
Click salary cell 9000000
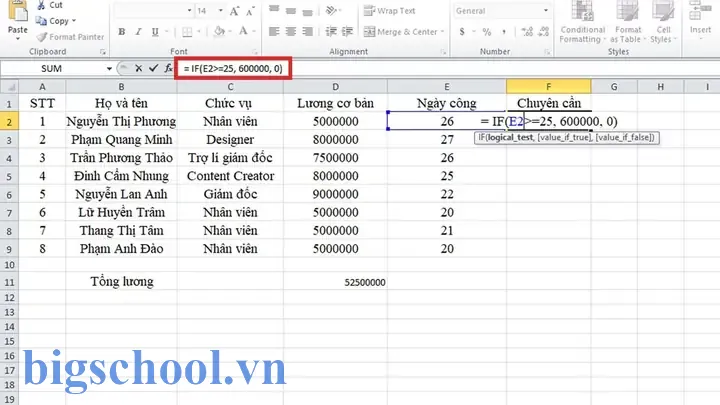tap(335, 194)
